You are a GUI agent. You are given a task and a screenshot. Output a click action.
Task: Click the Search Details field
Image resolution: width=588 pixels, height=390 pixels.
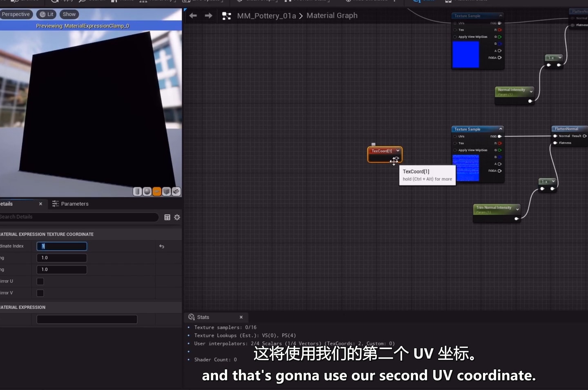pos(78,217)
